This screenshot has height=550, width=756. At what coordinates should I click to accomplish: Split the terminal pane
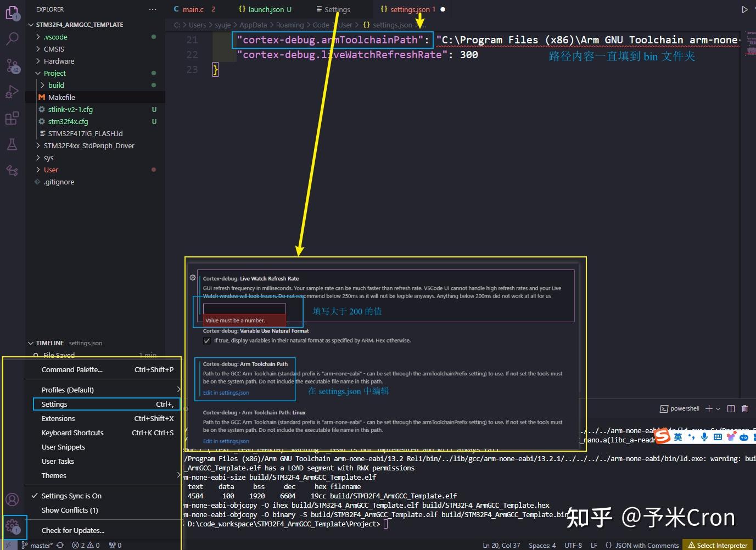tap(731, 408)
